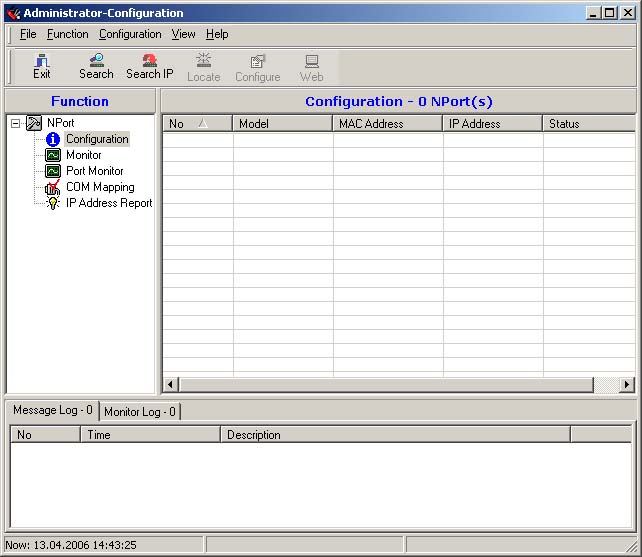This screenshot has width=642, height=557.
Task: Open the View menu
Action: coord(183,34)
